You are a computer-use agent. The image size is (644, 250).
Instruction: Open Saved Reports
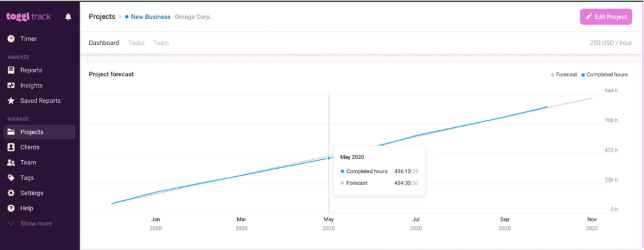[x=40, y=101]
